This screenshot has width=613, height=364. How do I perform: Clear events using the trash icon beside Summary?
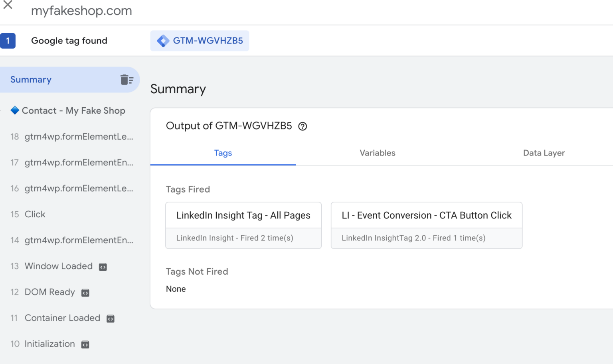click(127, 79)
